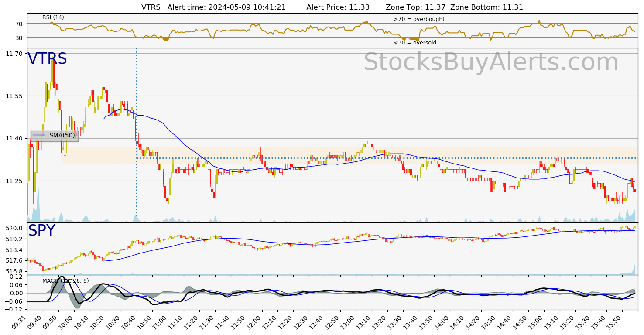
Task: Click the VTRS ticker label on chart
Action: [x=48, y=59]
